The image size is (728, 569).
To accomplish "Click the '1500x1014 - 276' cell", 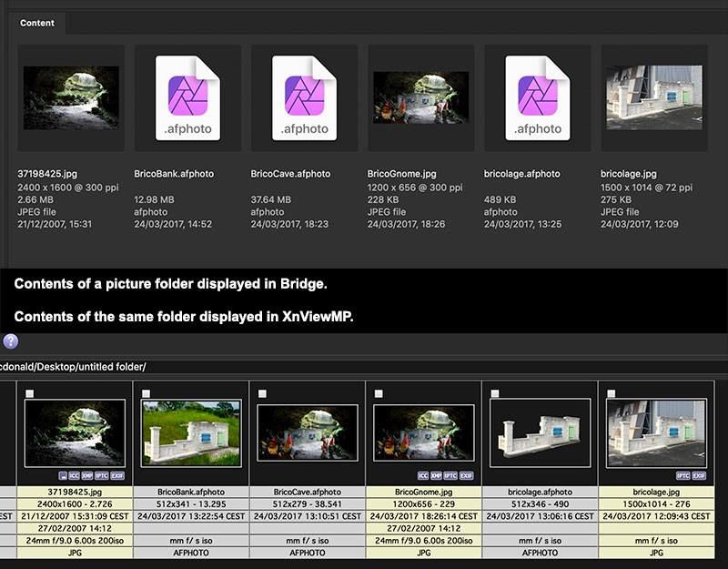I will point(656,504).
